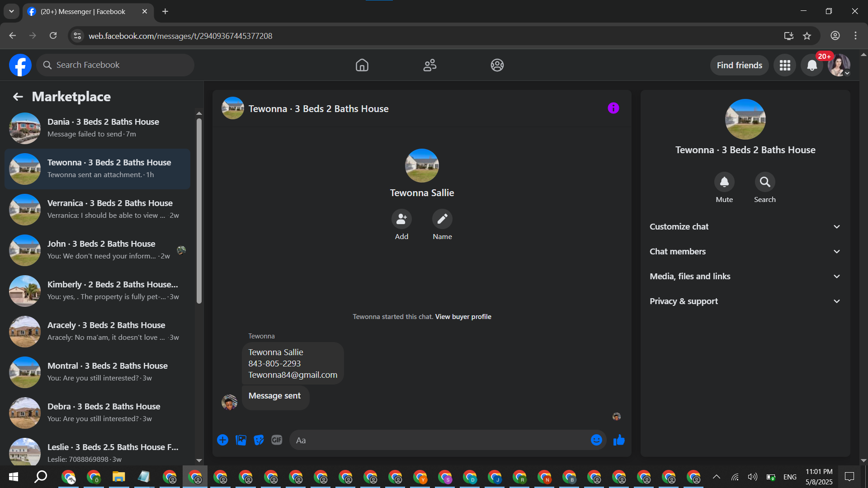Open Windows taskbar search
This screenshot has height=488, width=868.
pos(41,477)
